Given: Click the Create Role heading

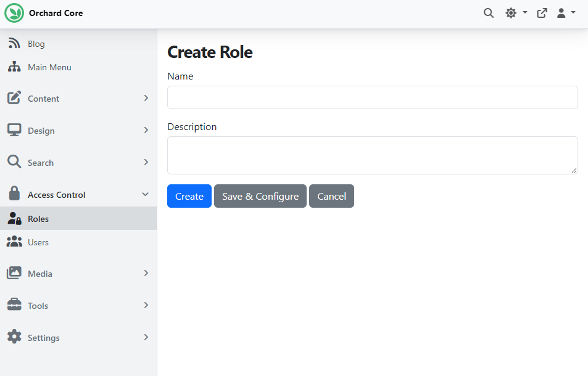Looking at the screenshot, I should (x=210, y=52).
